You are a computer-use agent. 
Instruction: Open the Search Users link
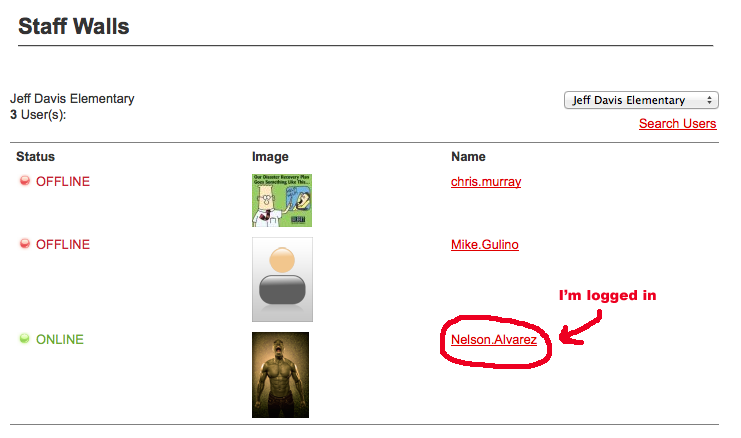[677, 123]
